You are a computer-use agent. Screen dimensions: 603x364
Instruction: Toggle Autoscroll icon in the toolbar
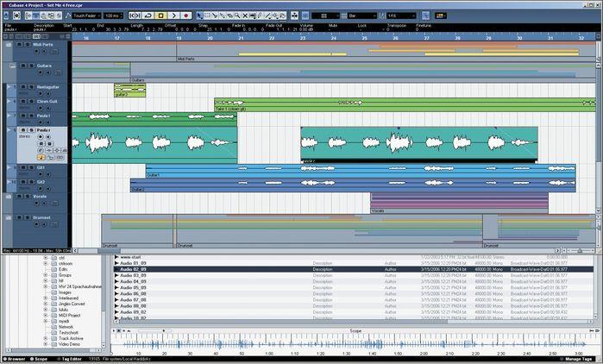(x=294, y=16)
